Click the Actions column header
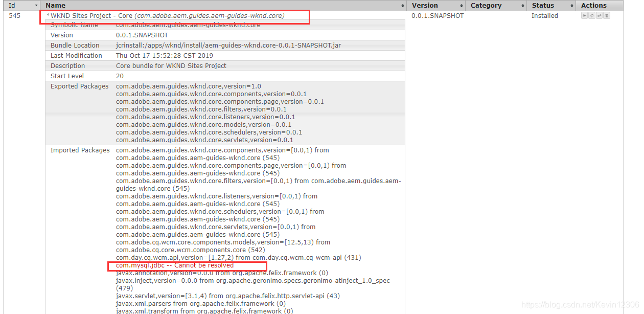 coord(599,5)
